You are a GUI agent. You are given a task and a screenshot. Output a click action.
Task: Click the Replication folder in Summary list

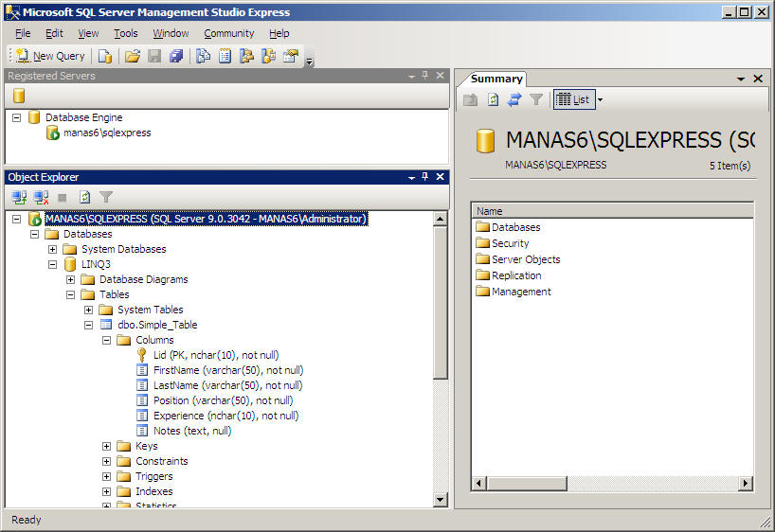click(509, 275)
